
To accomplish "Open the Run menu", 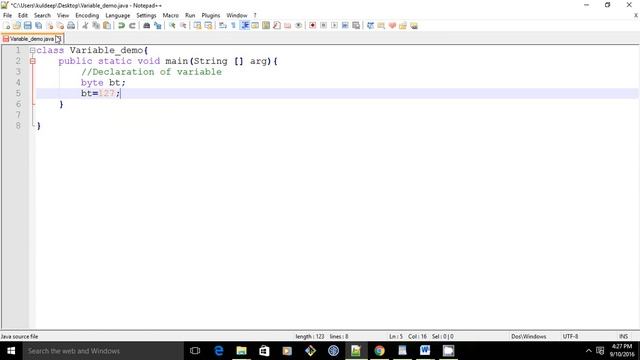I will pos(190,15).
